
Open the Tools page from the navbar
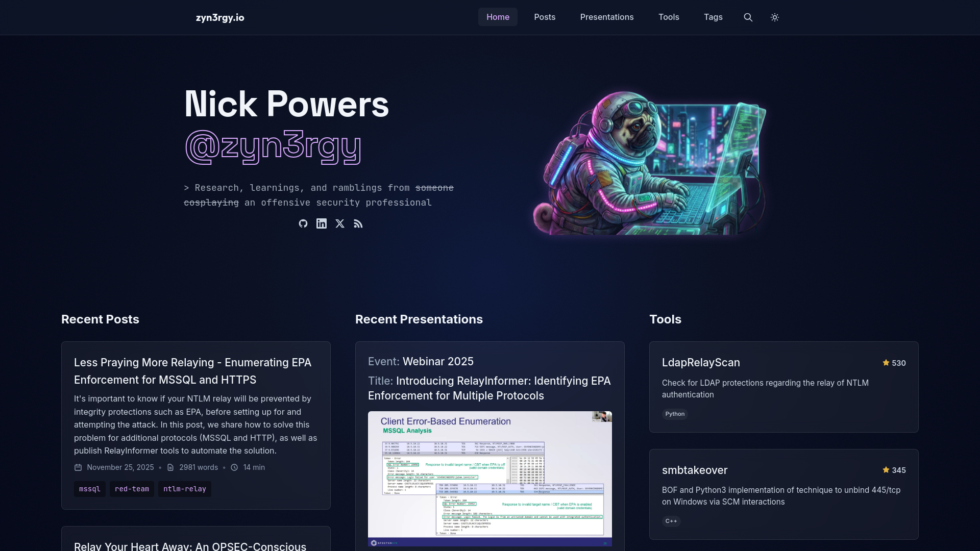[x=669, y=17]
